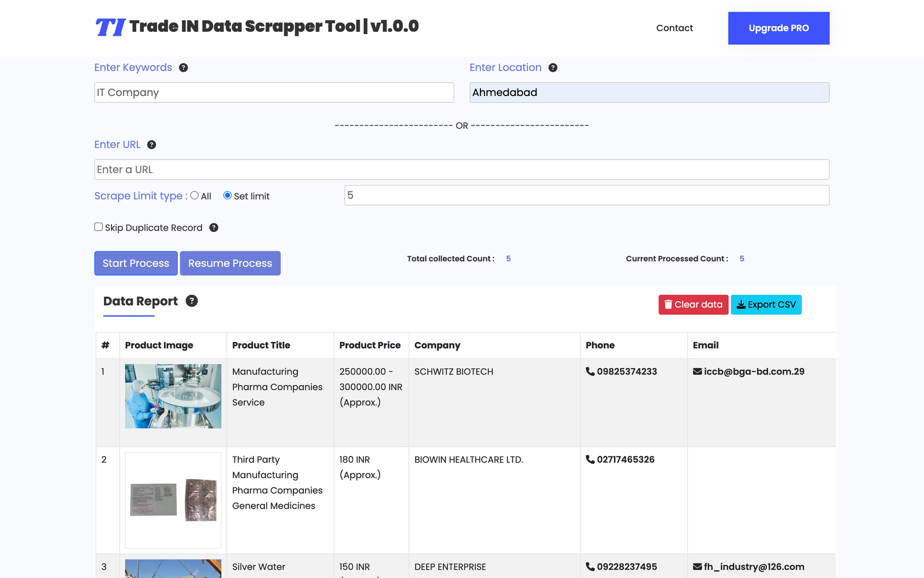Viewport: 924px width, 578px height.
Task: Show help for Enter Location
Action: (553, 68)
